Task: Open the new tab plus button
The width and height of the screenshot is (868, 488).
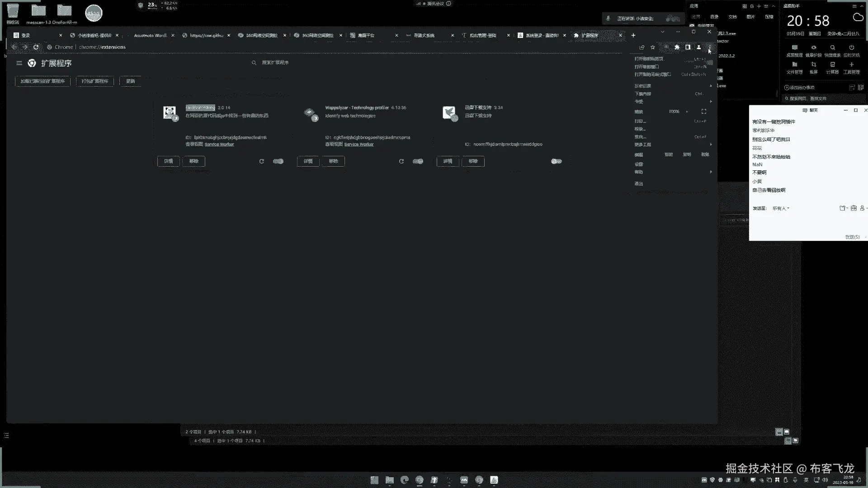Action: click(633, 35)
